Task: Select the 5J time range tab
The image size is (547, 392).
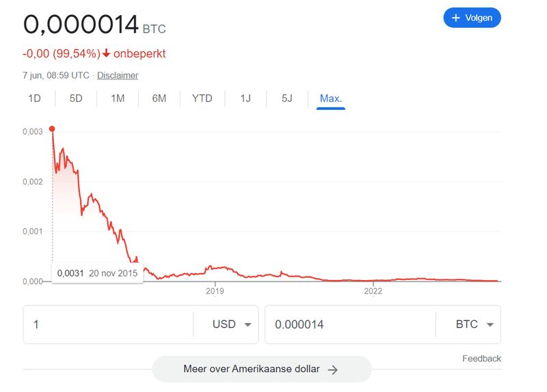Action: coord(287,98)
